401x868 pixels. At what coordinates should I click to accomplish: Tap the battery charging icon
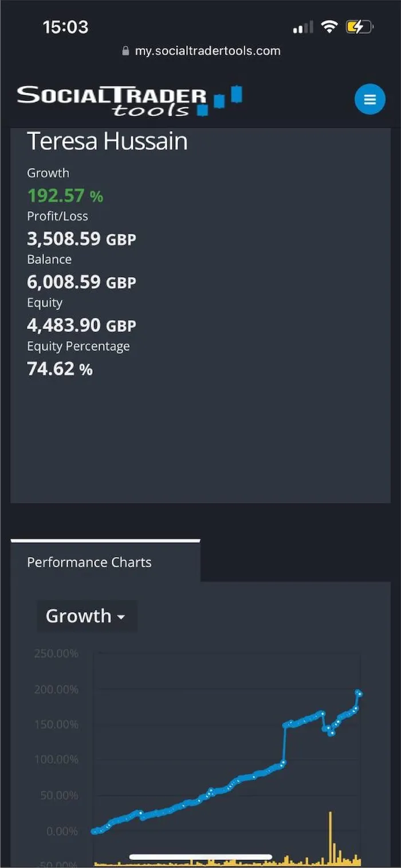[x=359, y=26]
